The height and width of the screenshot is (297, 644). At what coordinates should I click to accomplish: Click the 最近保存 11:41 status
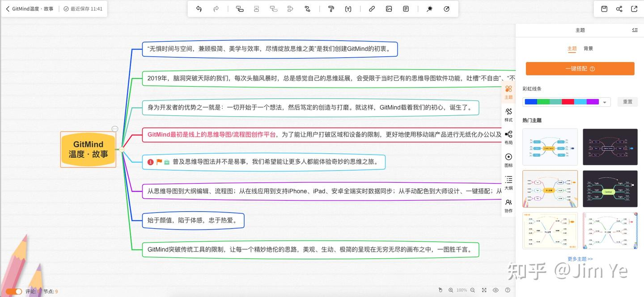click(83, 9)
